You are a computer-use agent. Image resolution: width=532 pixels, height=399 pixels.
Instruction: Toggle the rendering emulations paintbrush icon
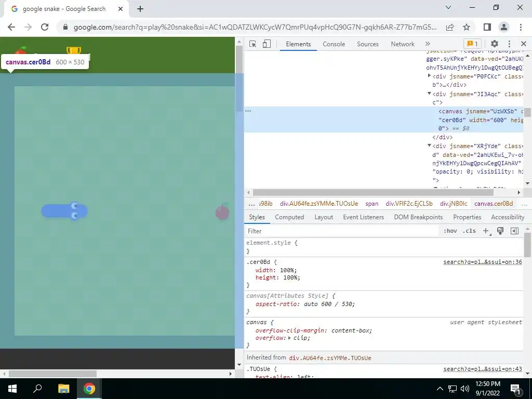500,231
